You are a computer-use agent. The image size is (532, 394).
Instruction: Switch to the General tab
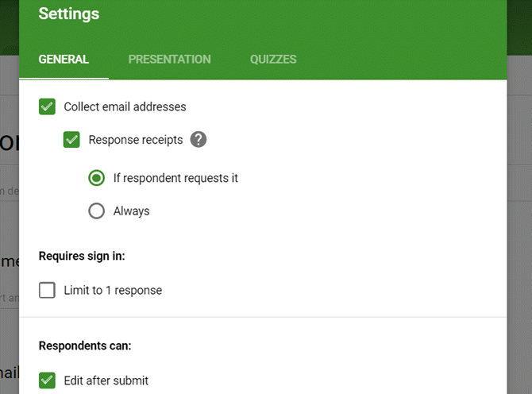(64, 60)
